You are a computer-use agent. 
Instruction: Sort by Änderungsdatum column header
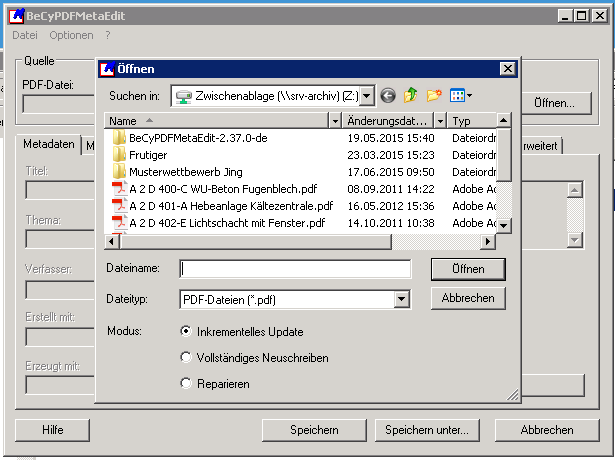click(388, 120)
